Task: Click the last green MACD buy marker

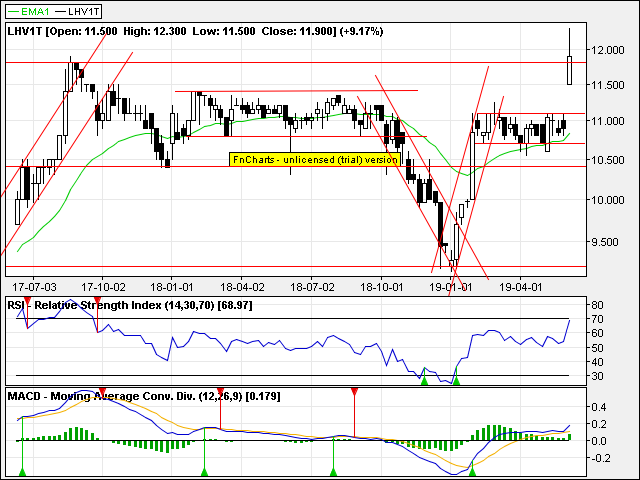Action: [473, 472]
